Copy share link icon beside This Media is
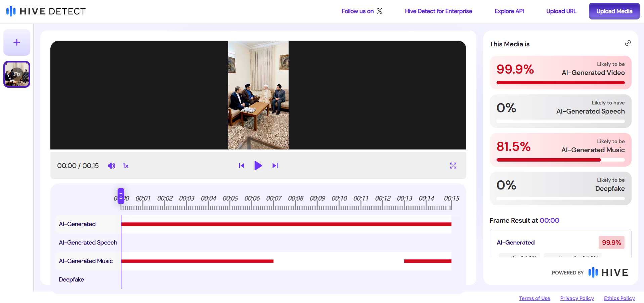Viewport: 644px width, 303px height. coord(628,43)
